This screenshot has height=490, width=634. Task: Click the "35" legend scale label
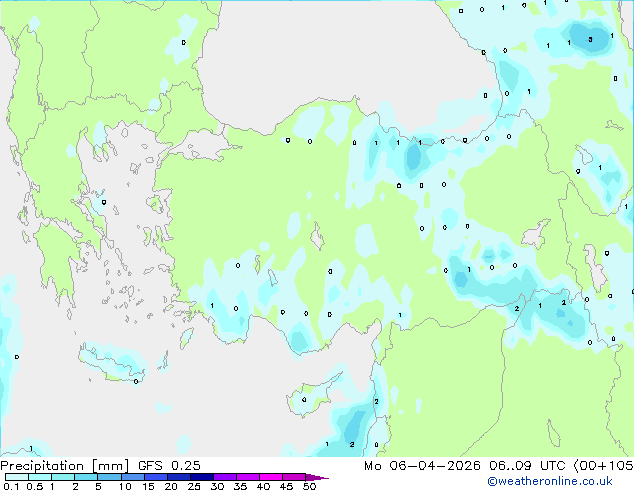(x=240, y=486)
